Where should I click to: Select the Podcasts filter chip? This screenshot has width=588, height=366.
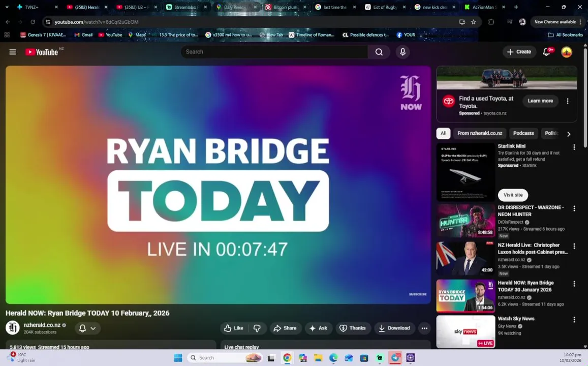click(523, 133)
